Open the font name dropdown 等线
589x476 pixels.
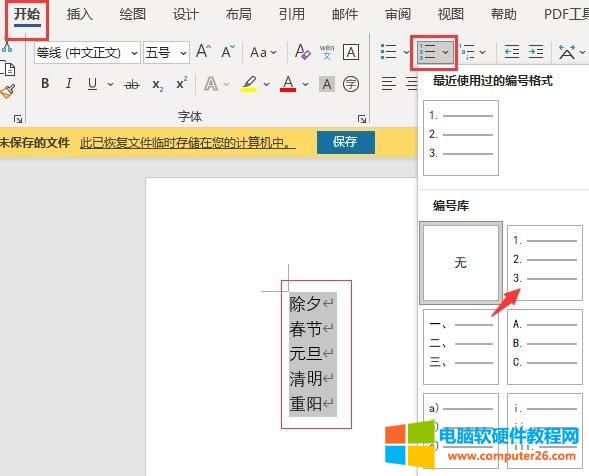pyautogui.click(x=87, y=53)
